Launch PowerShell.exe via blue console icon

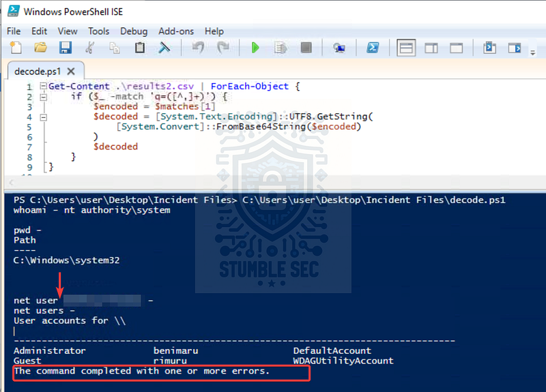373,47
